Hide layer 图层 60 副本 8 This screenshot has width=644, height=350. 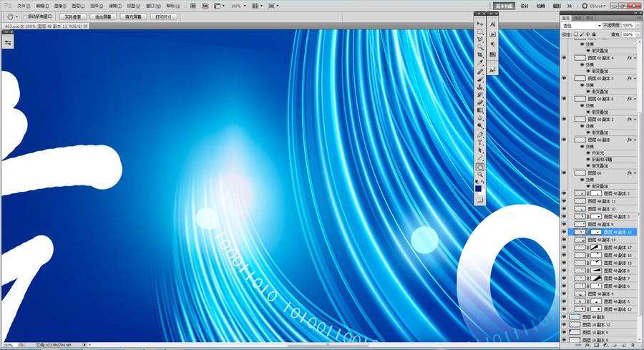[564, 99]
